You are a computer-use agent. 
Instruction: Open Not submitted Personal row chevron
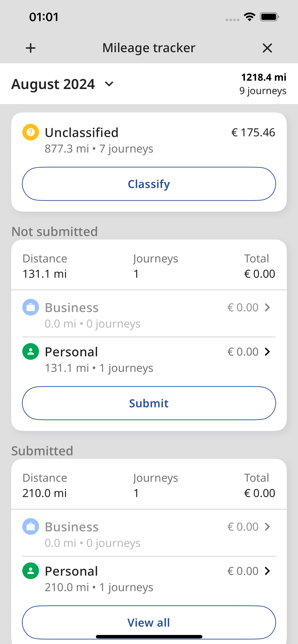click(x=267, y=351)
